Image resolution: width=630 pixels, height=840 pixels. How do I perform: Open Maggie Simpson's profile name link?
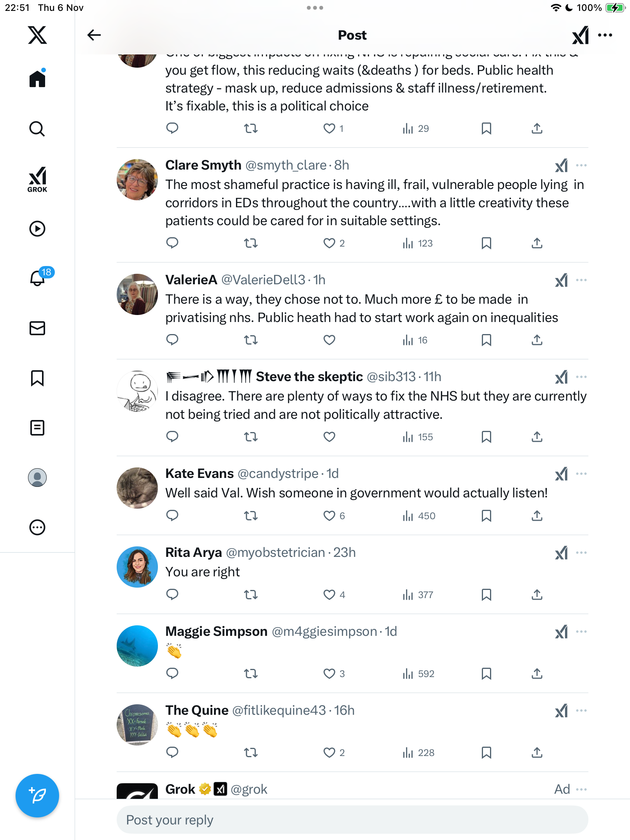pos(216,632)
